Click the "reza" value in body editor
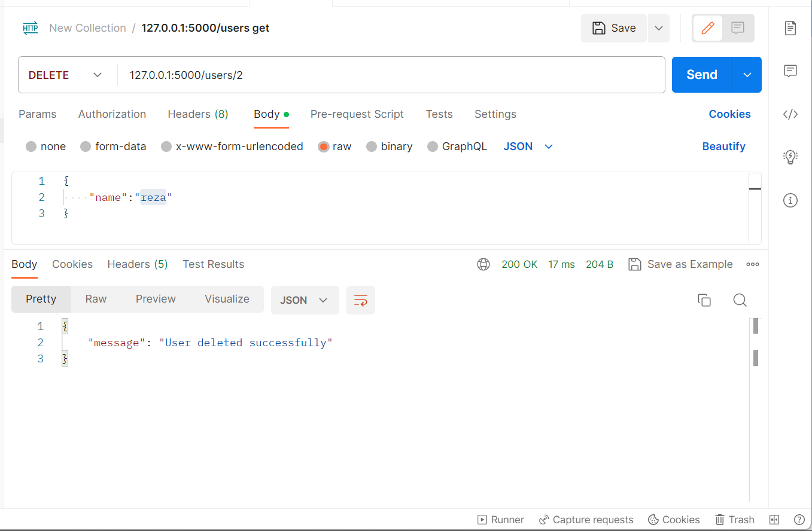 (x=153, y=197)
